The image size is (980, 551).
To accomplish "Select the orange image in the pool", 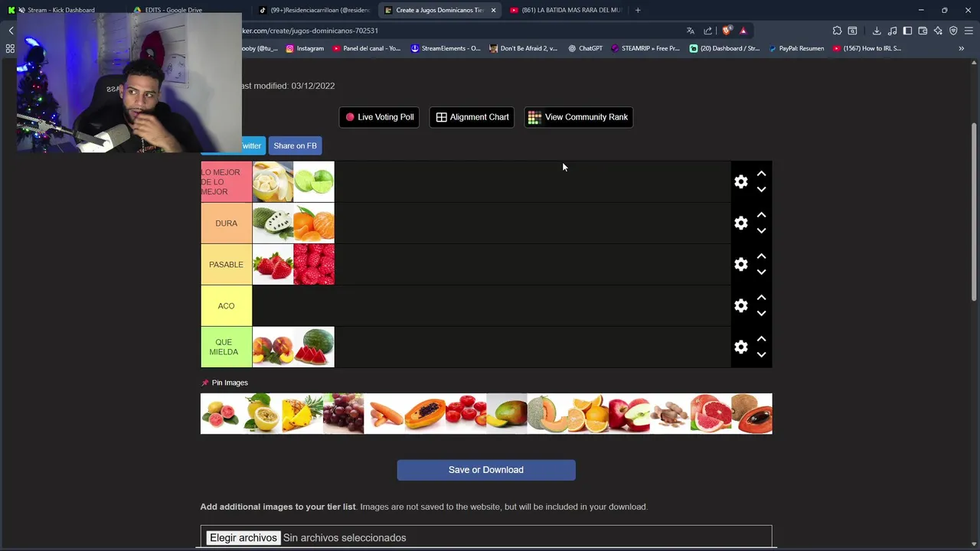I will 588,413.
